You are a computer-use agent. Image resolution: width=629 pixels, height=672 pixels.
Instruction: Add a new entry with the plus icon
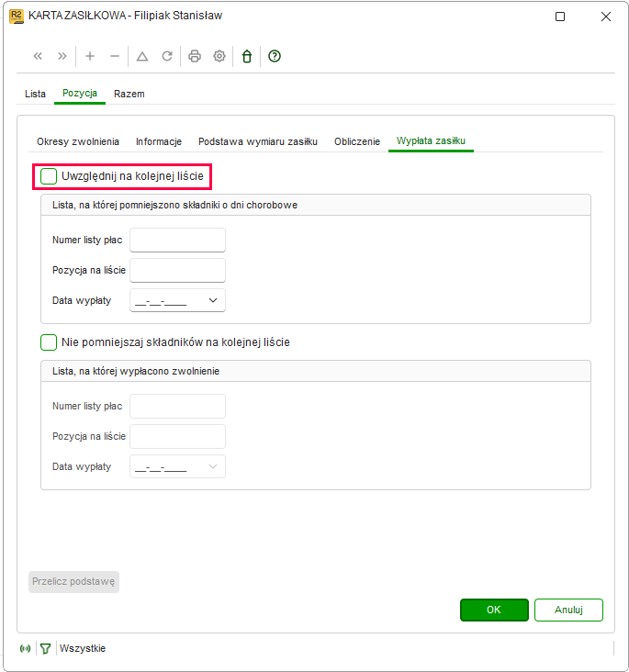tap(90, 56)
